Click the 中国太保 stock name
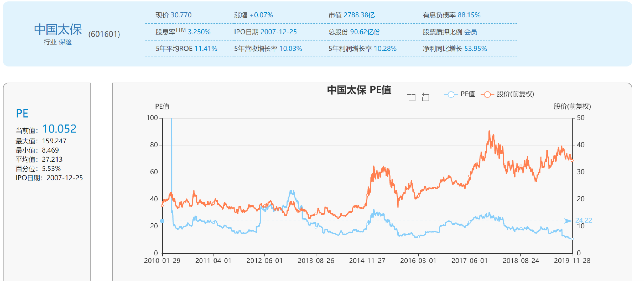 click(58, 30)
